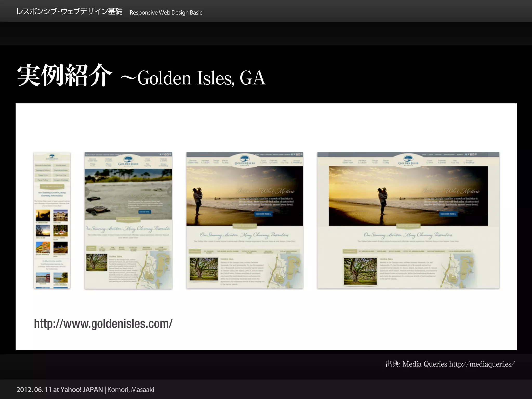Image resolution: width=532 pixels, height=399 pixels.
Task: Click the Japanese header レスポンシブ・ウェブデザイン基礎
Action: [69, 12]
